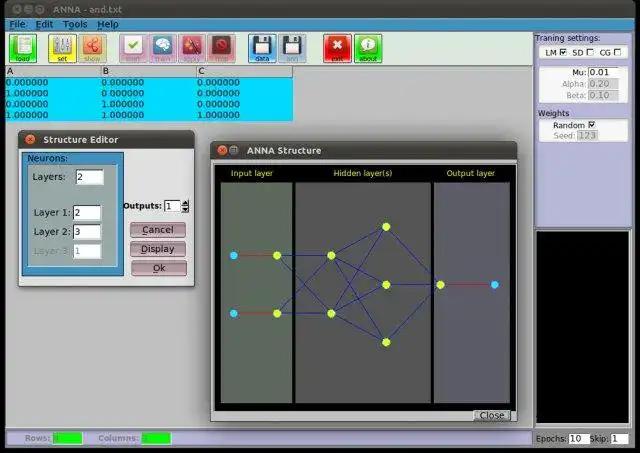Increase the Outputs spinner value
The image size is (640, 453).
[185, 203]
